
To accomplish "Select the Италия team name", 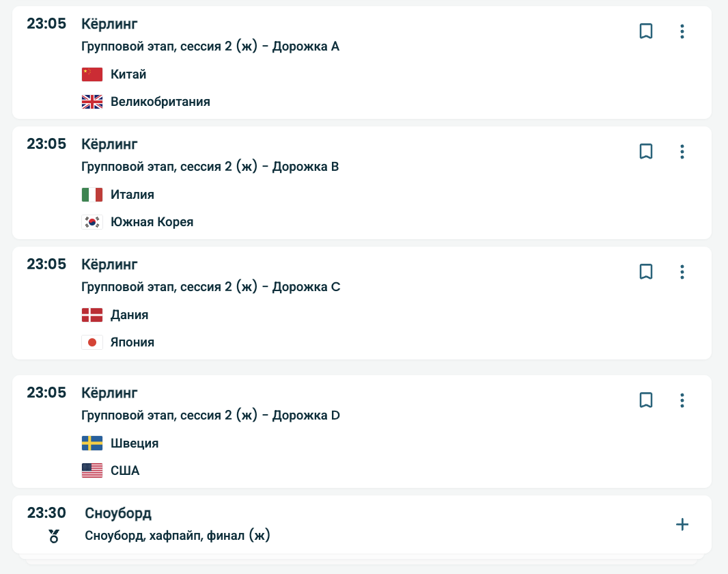I will click(x=132, y=195).
